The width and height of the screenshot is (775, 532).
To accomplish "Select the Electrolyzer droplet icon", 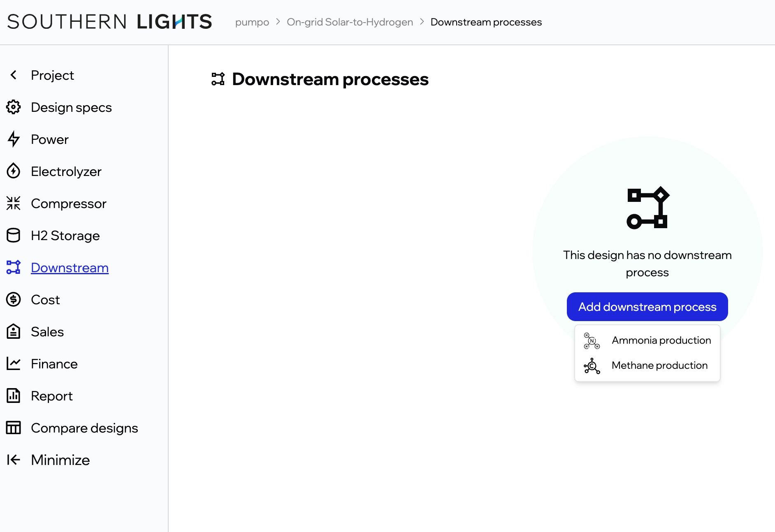I will point(13,171).
